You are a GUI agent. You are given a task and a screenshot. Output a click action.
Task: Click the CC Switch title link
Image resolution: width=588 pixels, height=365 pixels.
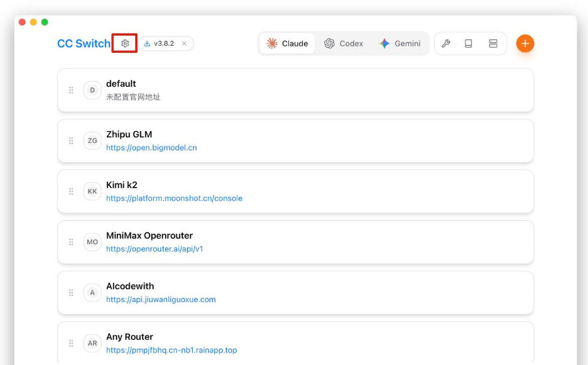pos(84,44)
